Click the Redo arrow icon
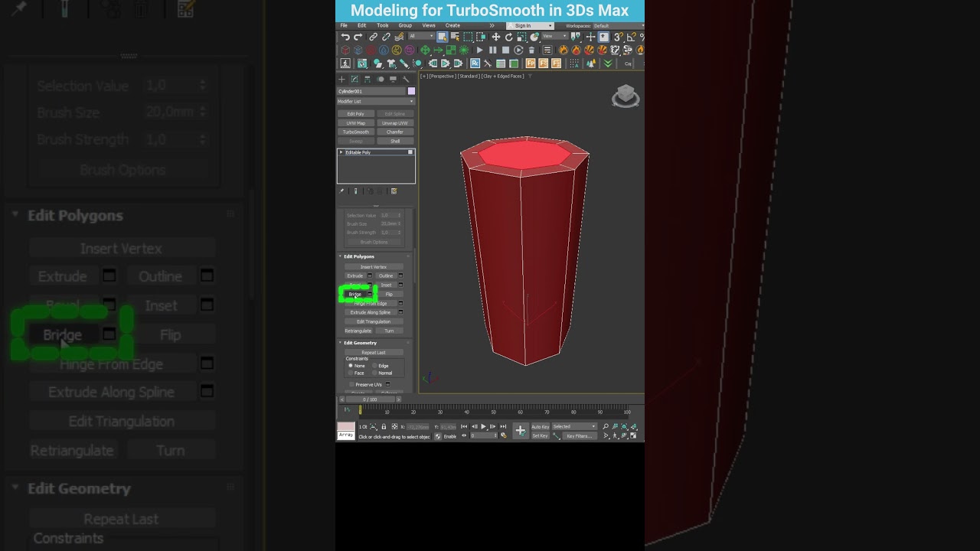Screen dimensions: 980x551 [358, 37]
